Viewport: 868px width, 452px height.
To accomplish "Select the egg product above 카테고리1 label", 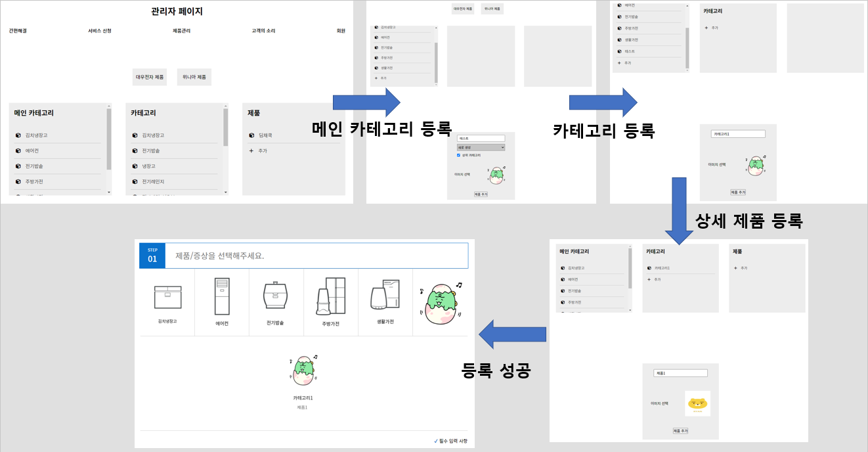I will (303, 370).
